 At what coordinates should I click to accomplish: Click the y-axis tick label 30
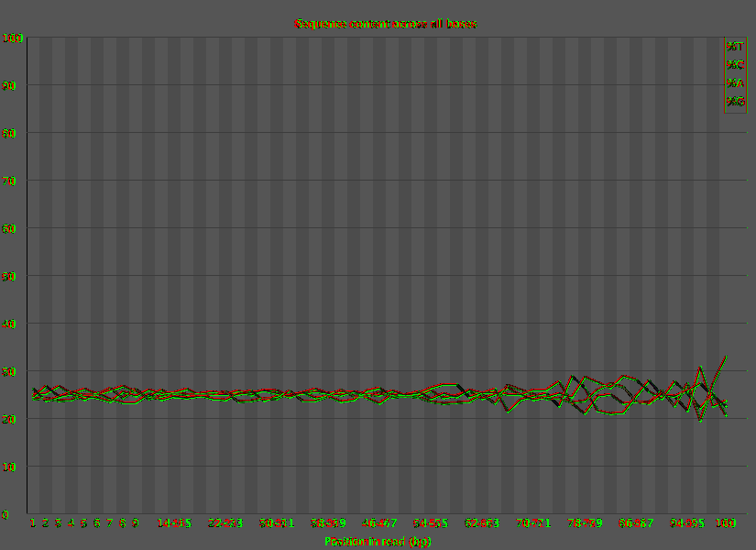[x=9, y=372]
